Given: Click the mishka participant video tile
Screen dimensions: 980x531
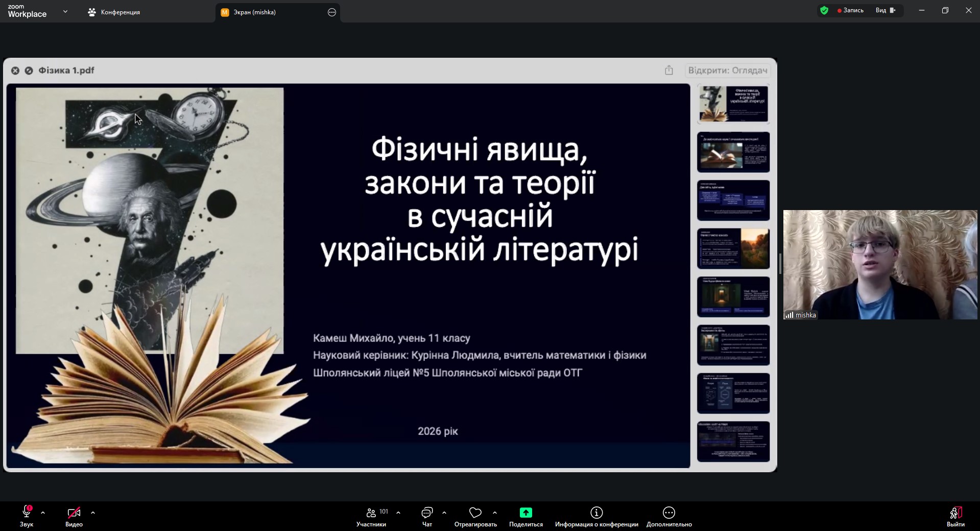Looking at the screenshot, I should [880, 265].
